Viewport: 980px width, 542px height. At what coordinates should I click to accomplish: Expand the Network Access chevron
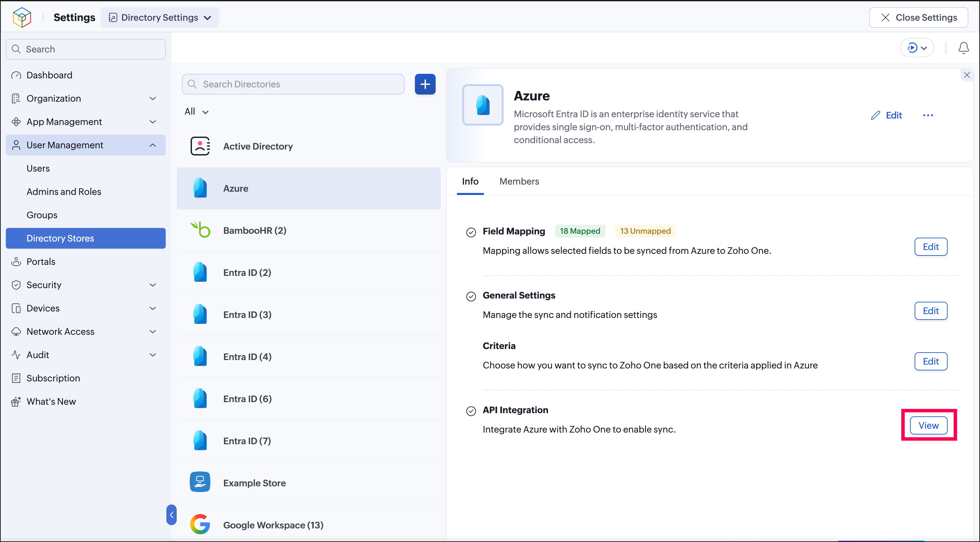click(153, 332)
